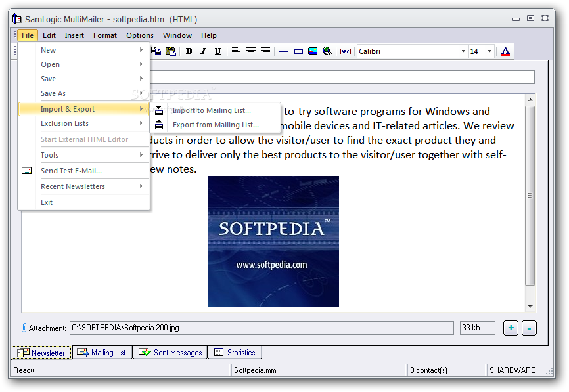Click the 0 contact(s) status entry
This screenshot has width=569, height=392.
pos(446,370)
